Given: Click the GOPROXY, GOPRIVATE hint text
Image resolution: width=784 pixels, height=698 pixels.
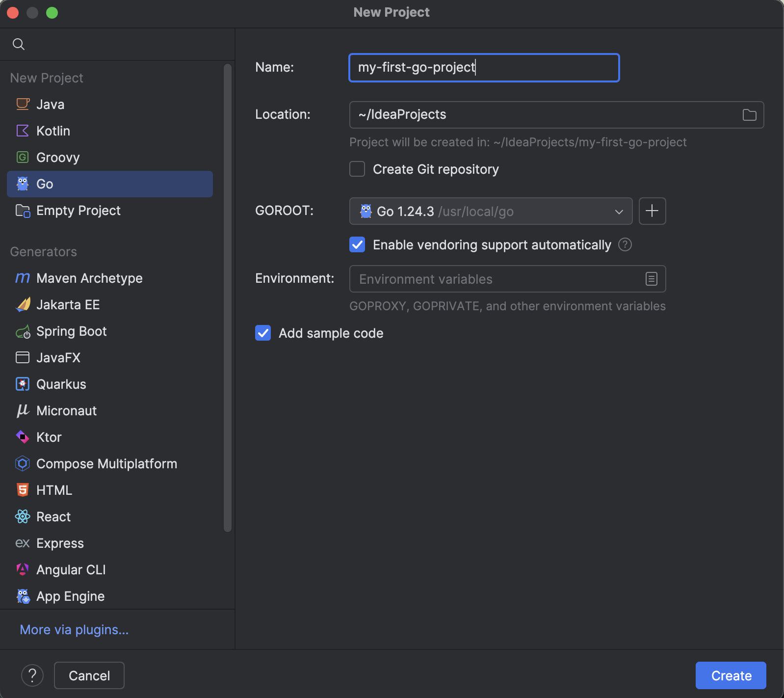Looking at the screenshot, I should pos(507,306).
